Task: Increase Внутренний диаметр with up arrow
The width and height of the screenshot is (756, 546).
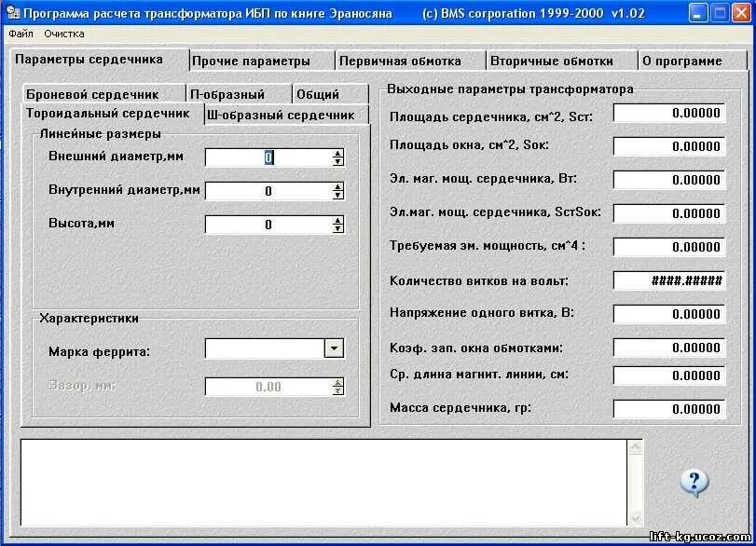Action: [338, 187]
